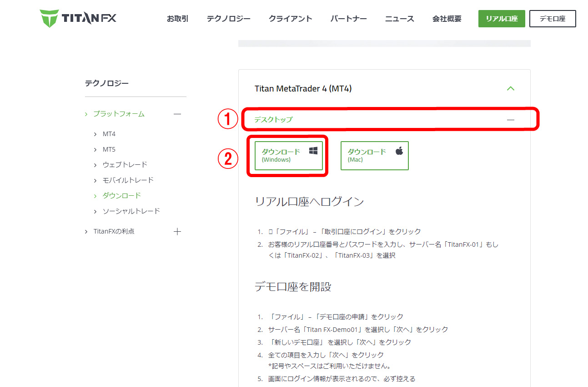Open the ウェブトレード sidebar link

tap(125, 164)
